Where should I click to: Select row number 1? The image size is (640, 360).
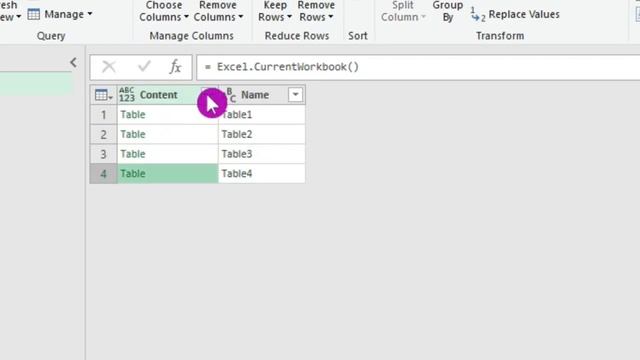click(103, 115)
